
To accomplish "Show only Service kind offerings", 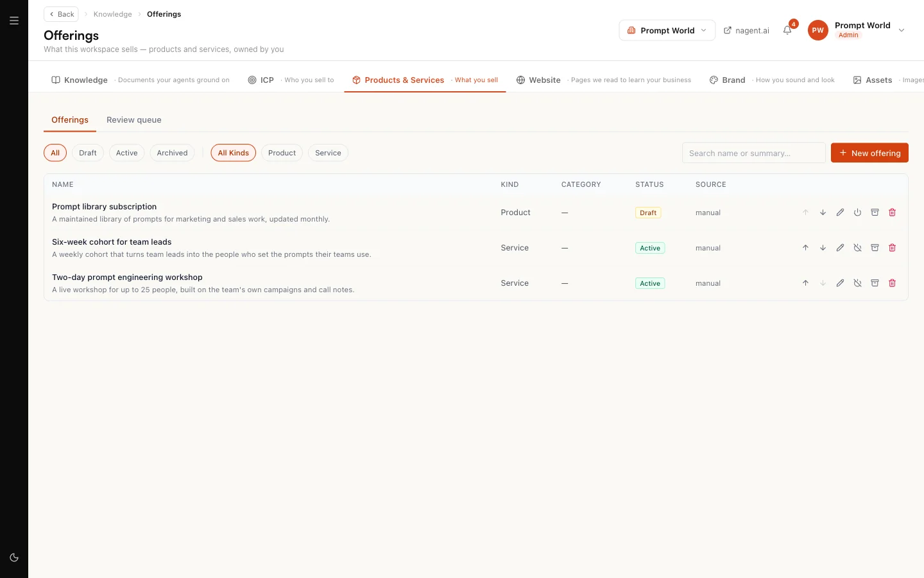I will point(328,153).
